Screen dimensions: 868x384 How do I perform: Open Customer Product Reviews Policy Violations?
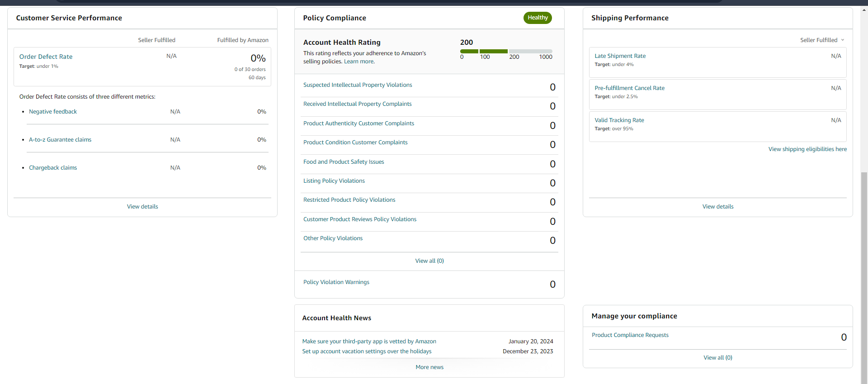(360, 219)
